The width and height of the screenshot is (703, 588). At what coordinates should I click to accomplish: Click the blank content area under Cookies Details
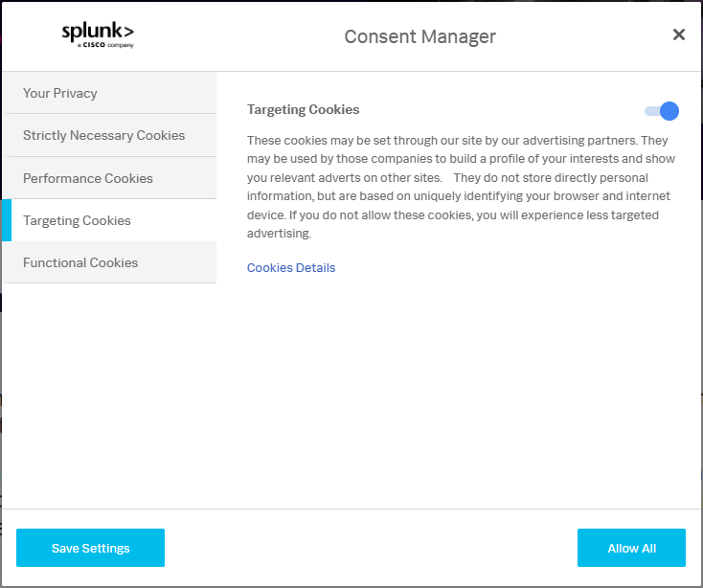tap(460, 392)
